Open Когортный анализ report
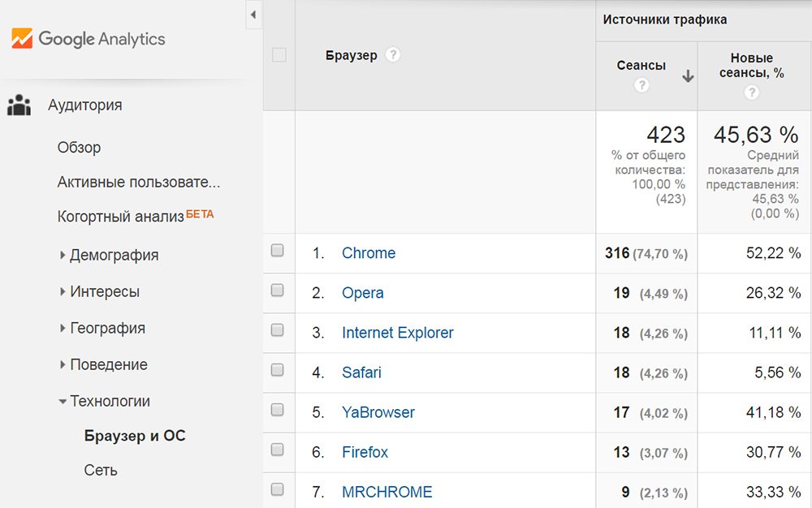This screenshot has height=508, width=812. pos(120,217)
